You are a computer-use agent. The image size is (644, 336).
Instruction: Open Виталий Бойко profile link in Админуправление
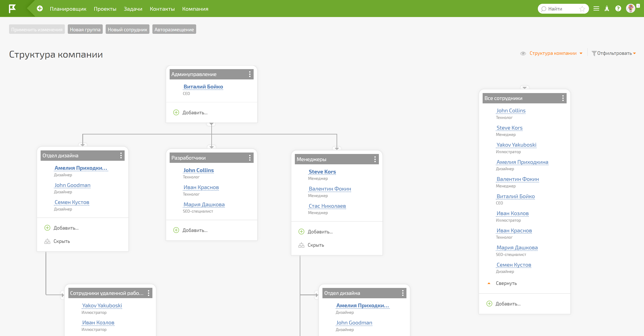203,87
